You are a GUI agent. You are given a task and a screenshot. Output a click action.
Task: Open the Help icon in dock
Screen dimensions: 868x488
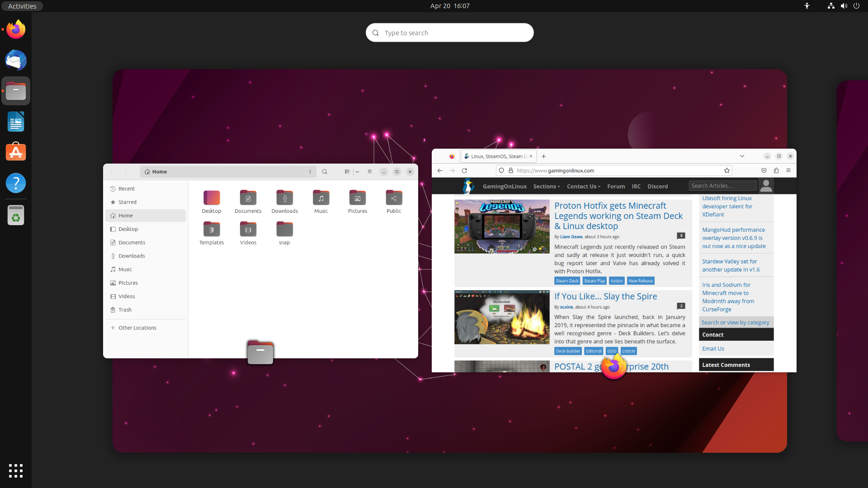[16, 183]
